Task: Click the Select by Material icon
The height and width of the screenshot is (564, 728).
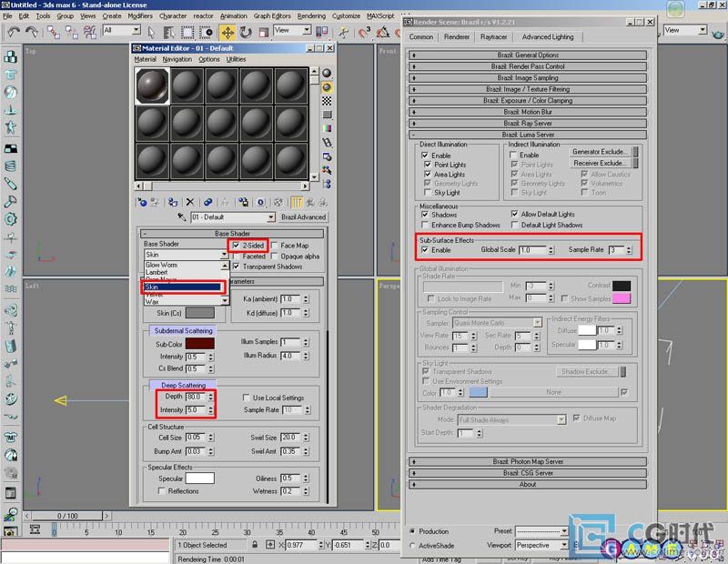Action: tap(327, 170)
